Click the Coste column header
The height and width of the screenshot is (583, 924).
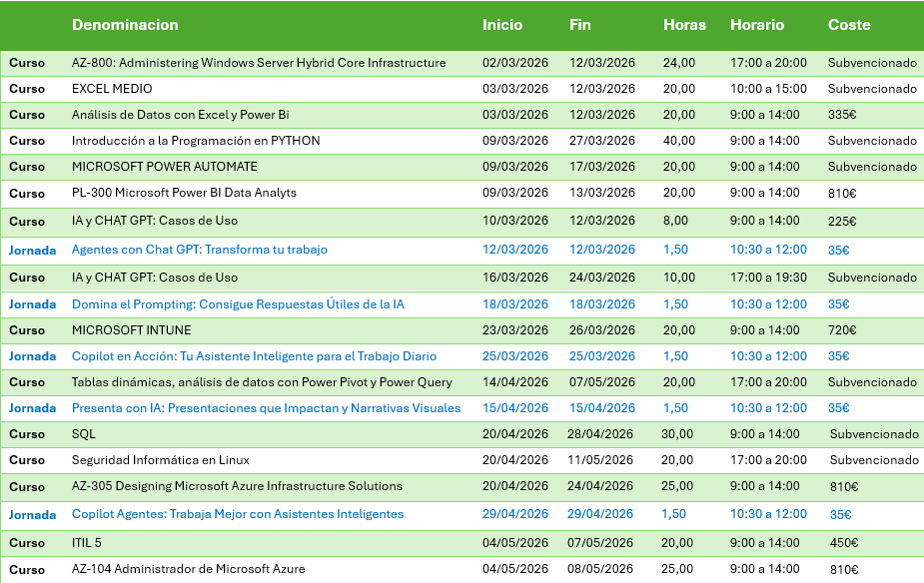(849, 25)
